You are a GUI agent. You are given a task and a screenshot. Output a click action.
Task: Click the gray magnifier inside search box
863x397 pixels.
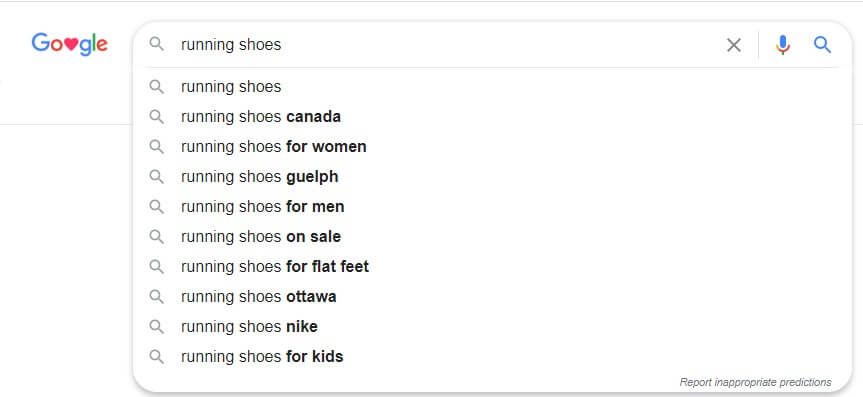[x=157, y=44]
